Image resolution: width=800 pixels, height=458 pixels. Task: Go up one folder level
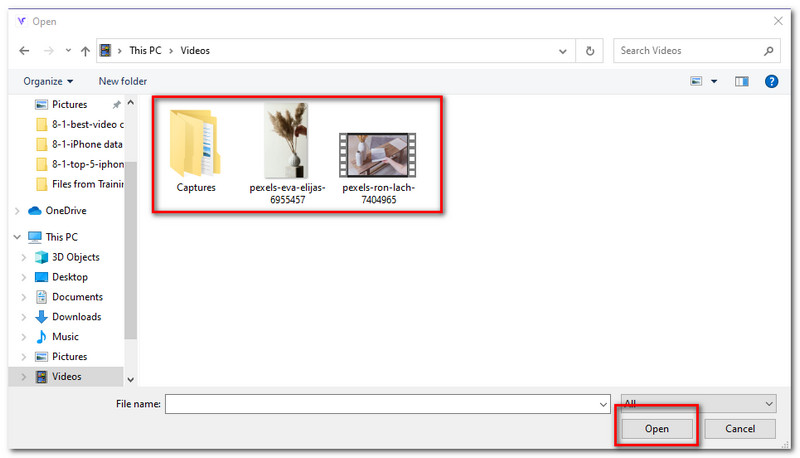point(85,50)
